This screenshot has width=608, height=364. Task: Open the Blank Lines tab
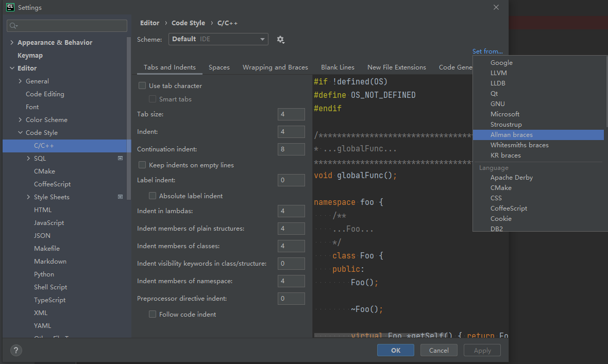(x=337, y=67)
